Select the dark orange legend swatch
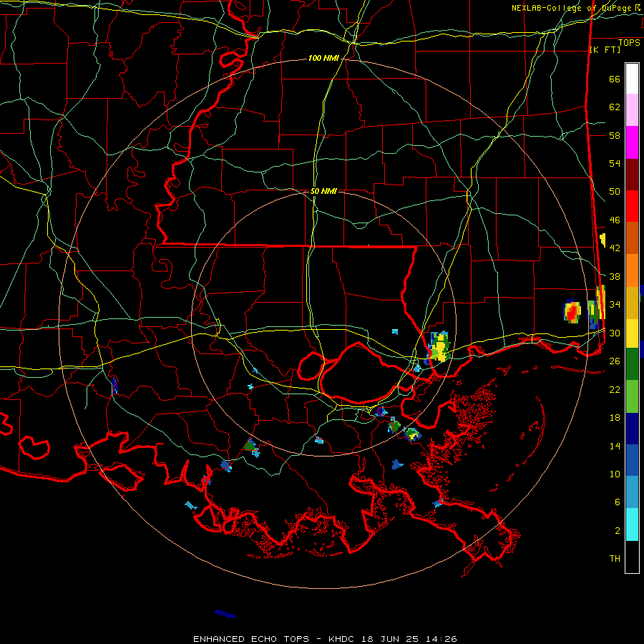The image size is (644, 644). (632, 238)
